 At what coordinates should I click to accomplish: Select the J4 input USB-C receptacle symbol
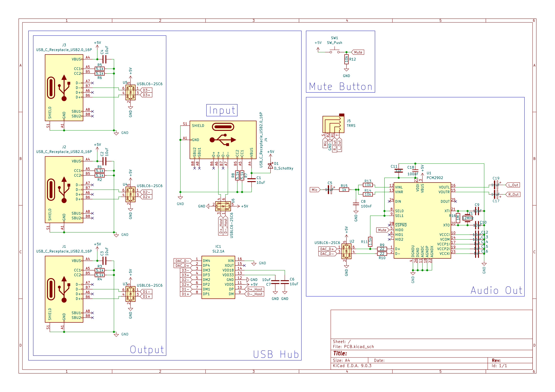point(223,140)
